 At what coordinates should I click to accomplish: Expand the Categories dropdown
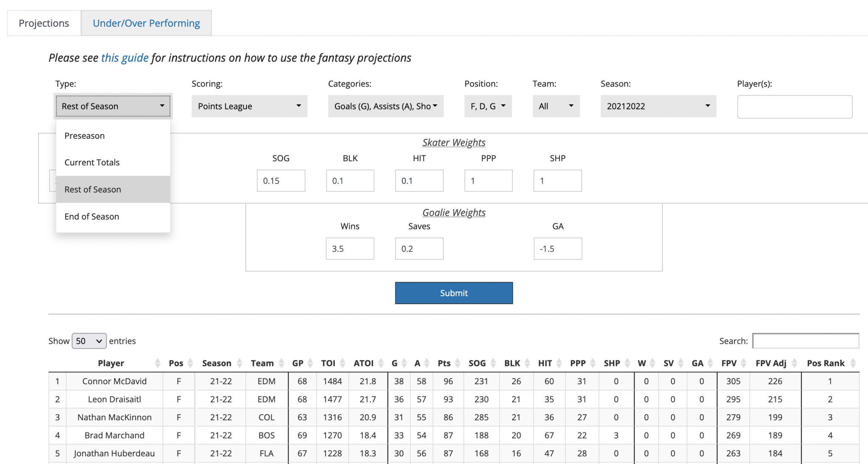coord(385,106)
